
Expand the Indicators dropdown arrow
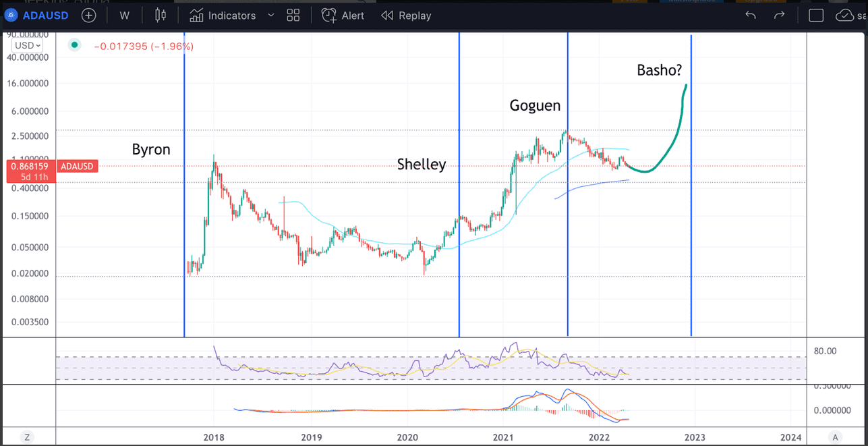272,15
